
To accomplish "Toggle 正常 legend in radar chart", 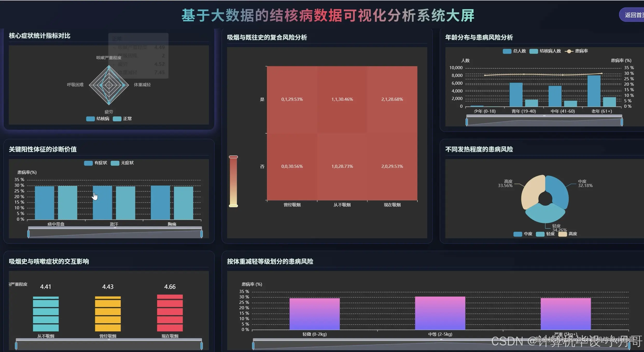I will tap(117, 119).
